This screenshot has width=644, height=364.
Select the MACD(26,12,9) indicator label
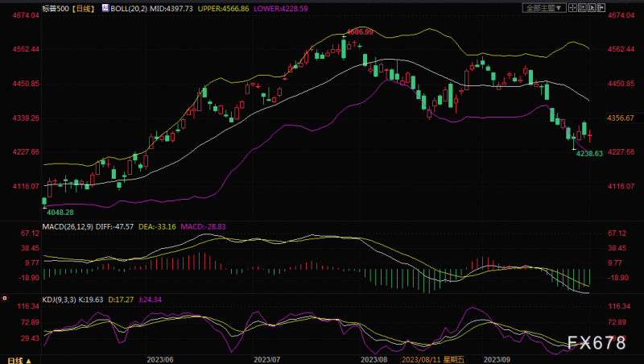(x=68, y=227)
